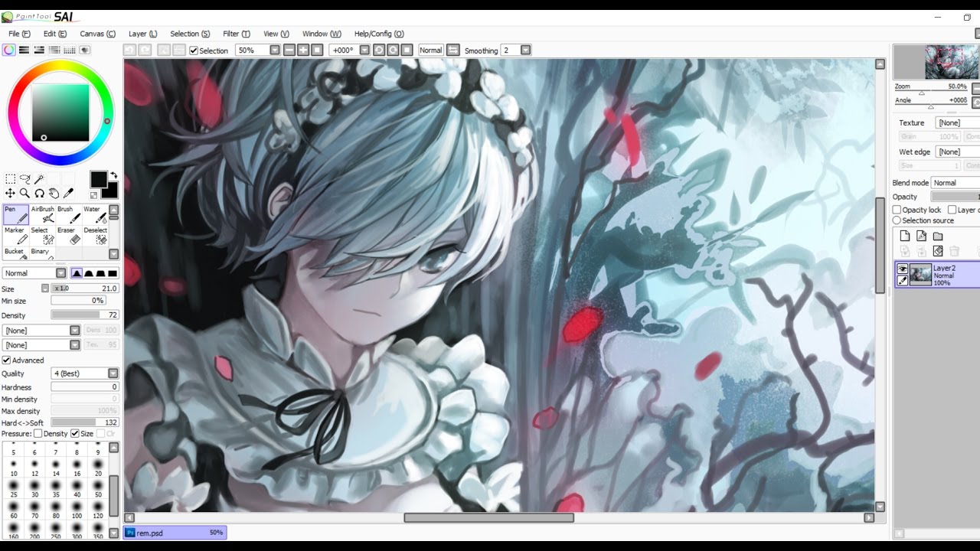
Task: Select the Binary pen tool
Action: [43, 253]
